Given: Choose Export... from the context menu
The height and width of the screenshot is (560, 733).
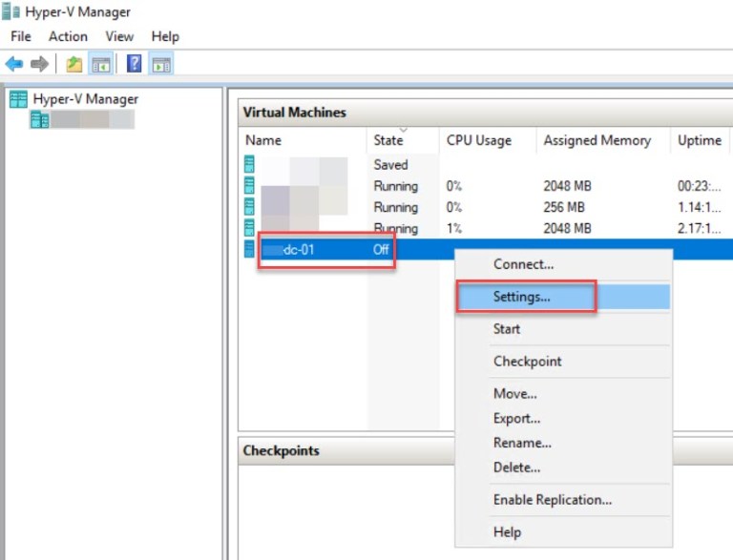Looking at the screenshot, I should 563,418.
